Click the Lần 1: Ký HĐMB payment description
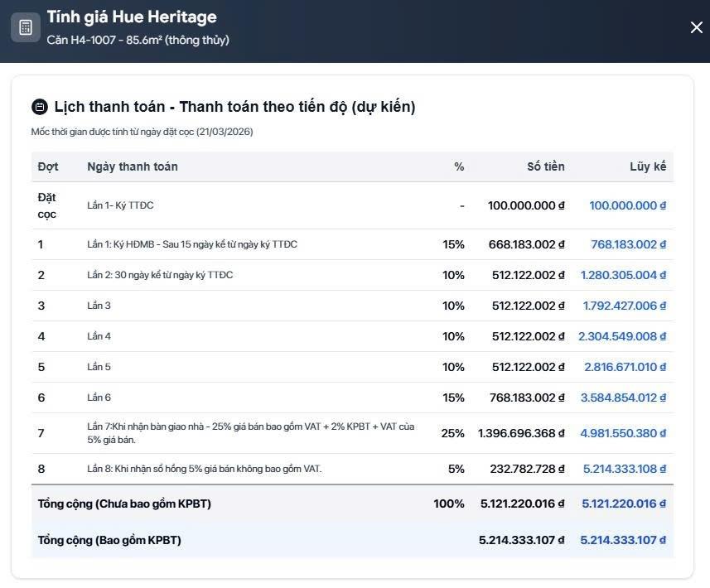The width and height of the screenshot is (710, 588). click(x=192, y=244)
